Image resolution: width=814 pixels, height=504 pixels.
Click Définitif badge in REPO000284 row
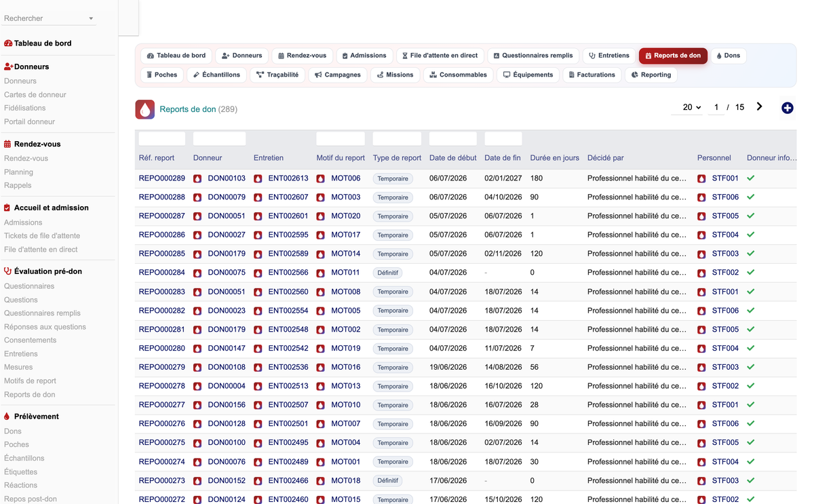(x=387, y=273)
